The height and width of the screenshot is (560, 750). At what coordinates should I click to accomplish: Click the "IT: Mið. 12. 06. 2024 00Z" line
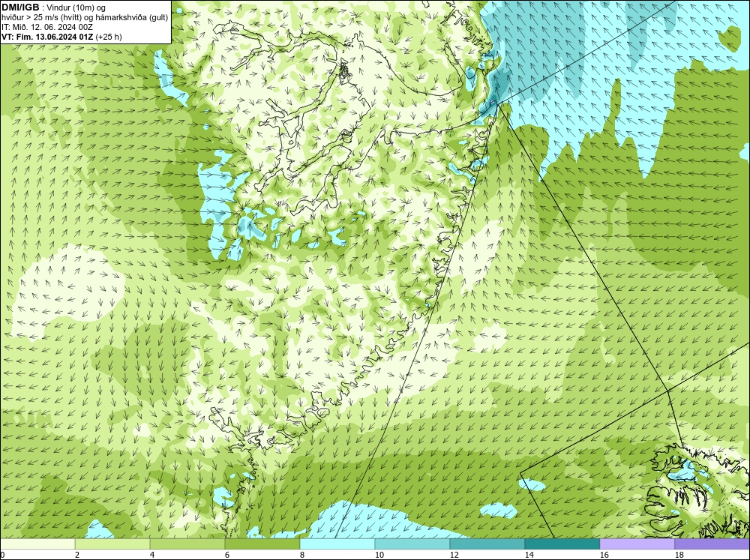click(x=47, y=27)
